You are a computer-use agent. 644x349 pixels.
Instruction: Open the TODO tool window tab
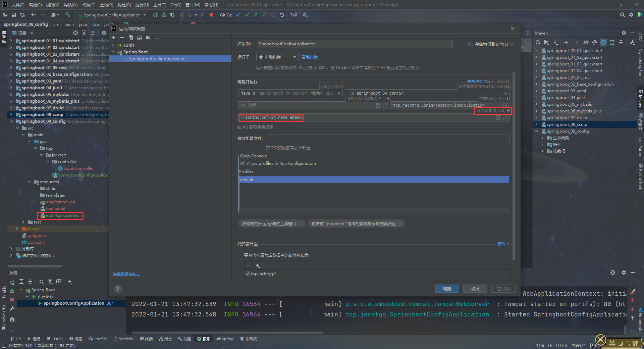tap(54, 339)
